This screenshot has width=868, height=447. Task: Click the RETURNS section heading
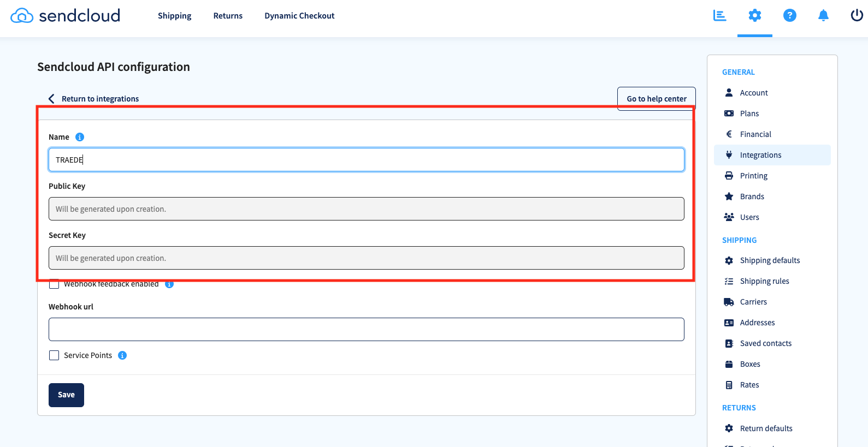[x=739, y=408]
